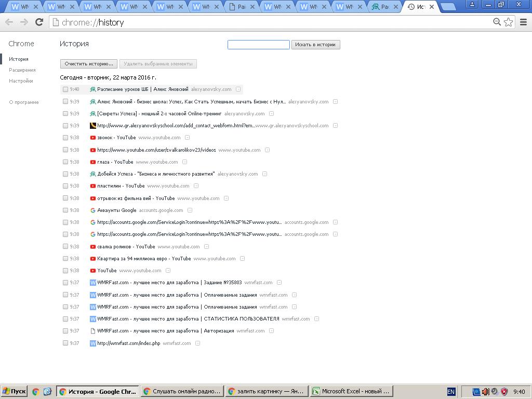
Task: Open dropdown menu for 'звонок - YouTube' entry
Action: [187, 137]
